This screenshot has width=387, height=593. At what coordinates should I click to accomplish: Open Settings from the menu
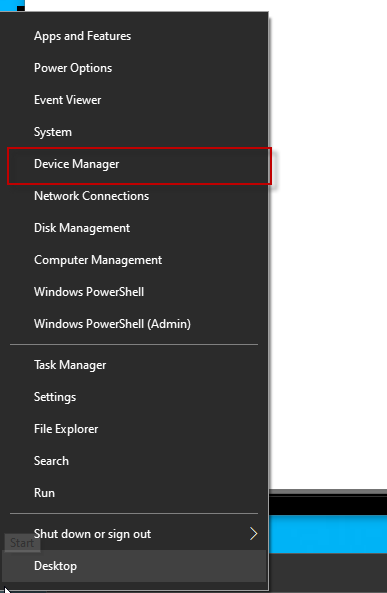(134, 397)
